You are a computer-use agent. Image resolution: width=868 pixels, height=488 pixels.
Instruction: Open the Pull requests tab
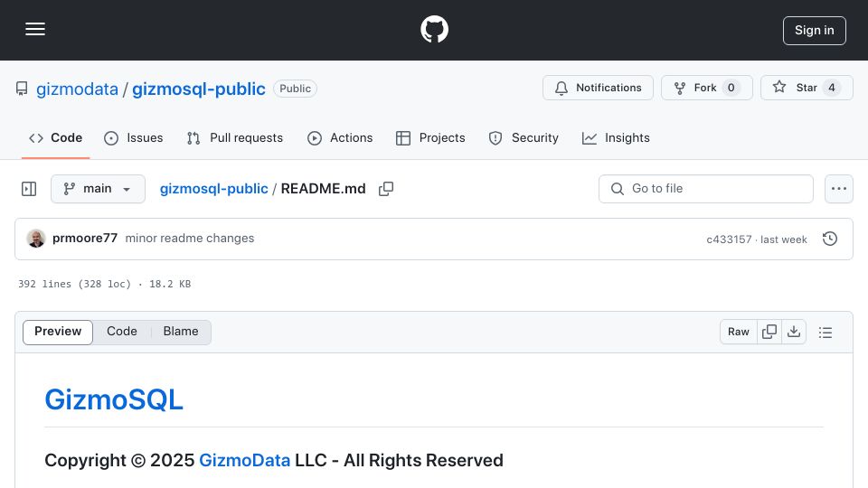pyautogui.click(x=235, y=137)
